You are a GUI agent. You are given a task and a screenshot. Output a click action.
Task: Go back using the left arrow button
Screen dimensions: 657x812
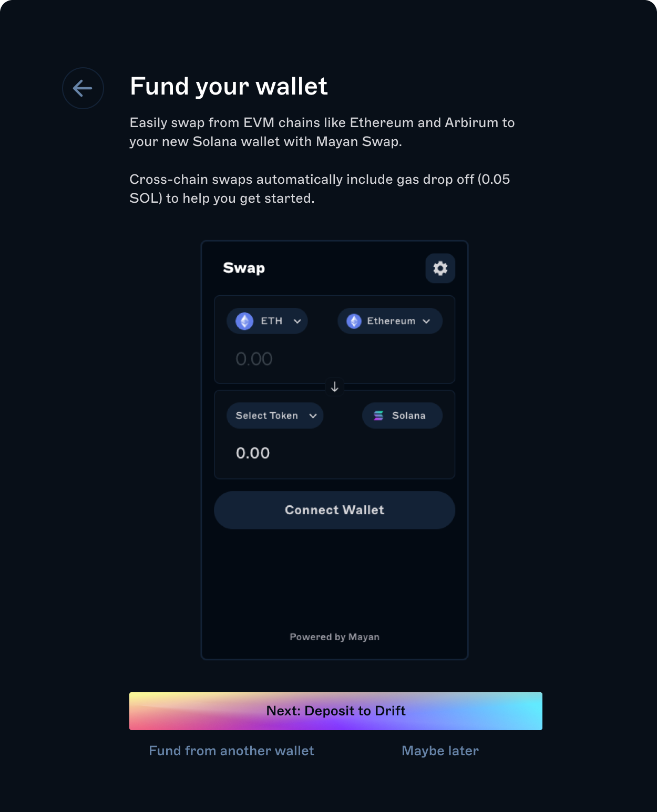click(x=83, y=88)
